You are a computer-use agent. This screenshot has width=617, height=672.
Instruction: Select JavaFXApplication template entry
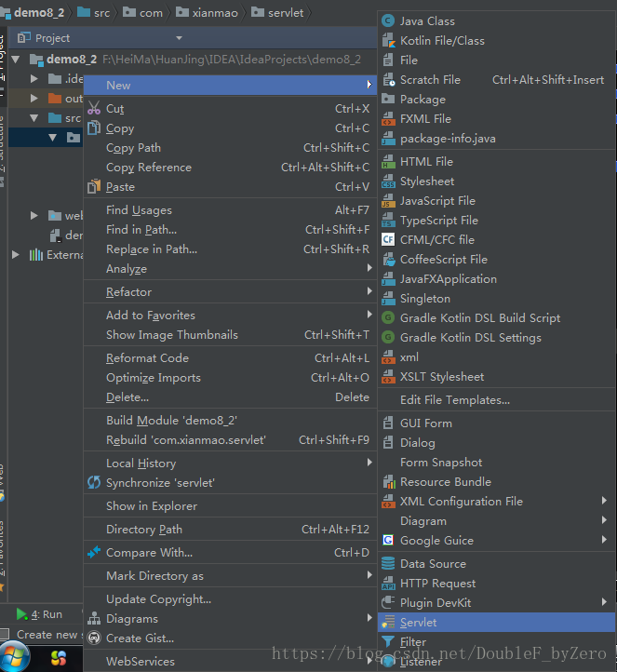coord(497,279)
